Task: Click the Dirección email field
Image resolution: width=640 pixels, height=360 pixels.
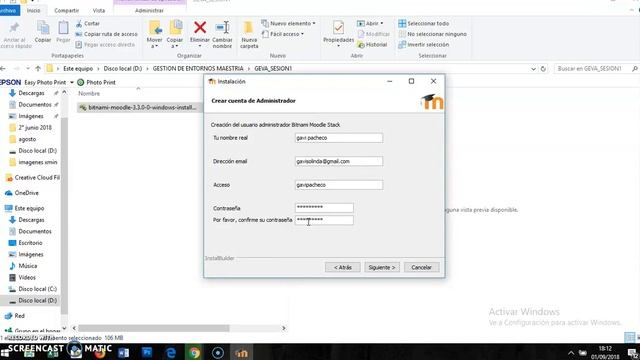Action: pos(339,161)
